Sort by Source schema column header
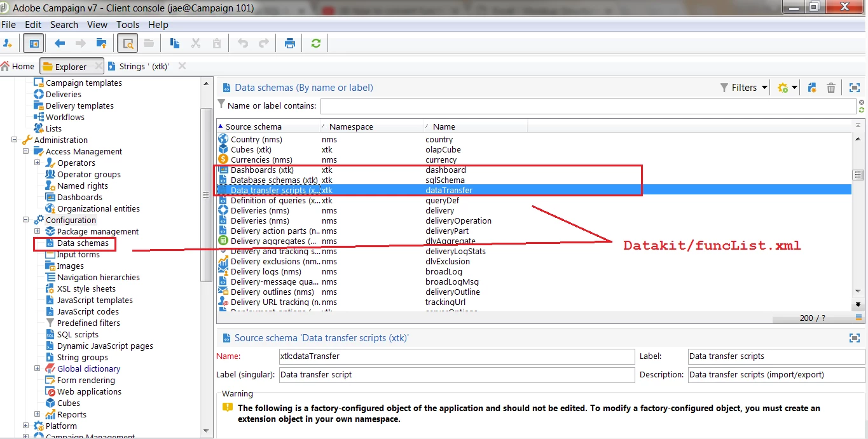 268,126
